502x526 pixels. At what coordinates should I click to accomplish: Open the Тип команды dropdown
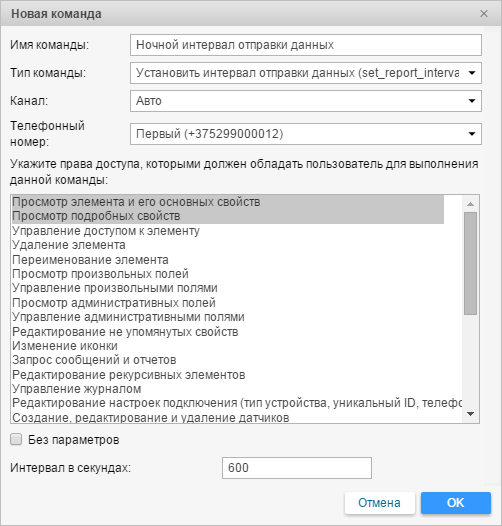(x=306, y=73)
